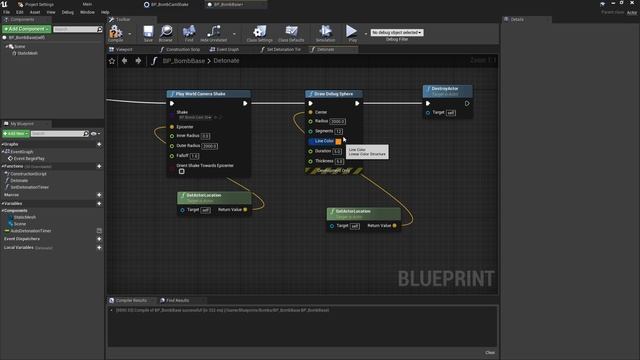Image resolution: width=640 pixels, height=360 pixels.
Task: Add new variable with plus icon
Action: [x=99, y=204]
